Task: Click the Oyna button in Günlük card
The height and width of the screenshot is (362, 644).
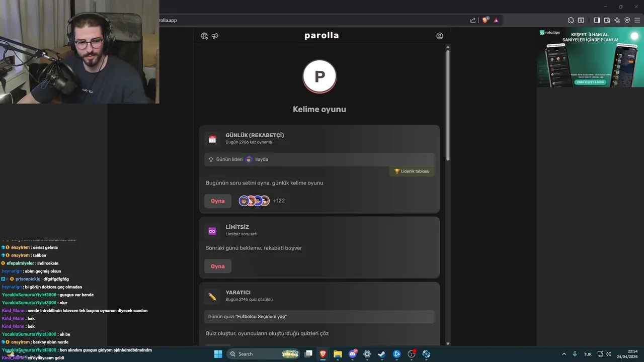Action: point(218,201)
